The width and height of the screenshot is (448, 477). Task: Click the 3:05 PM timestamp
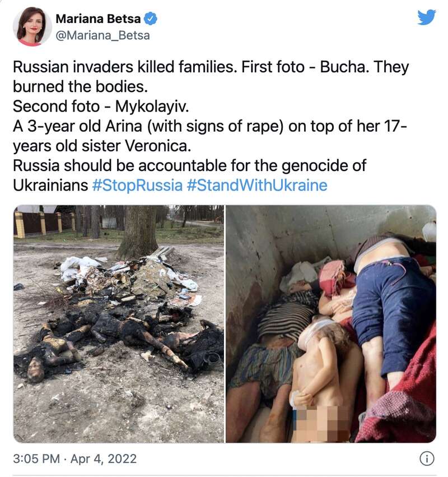36,459
